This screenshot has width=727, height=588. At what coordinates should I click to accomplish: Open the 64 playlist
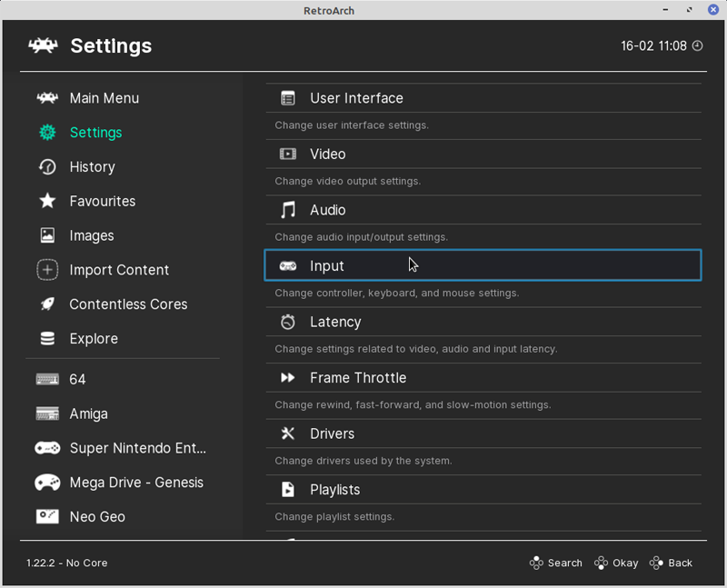[77, 379]
